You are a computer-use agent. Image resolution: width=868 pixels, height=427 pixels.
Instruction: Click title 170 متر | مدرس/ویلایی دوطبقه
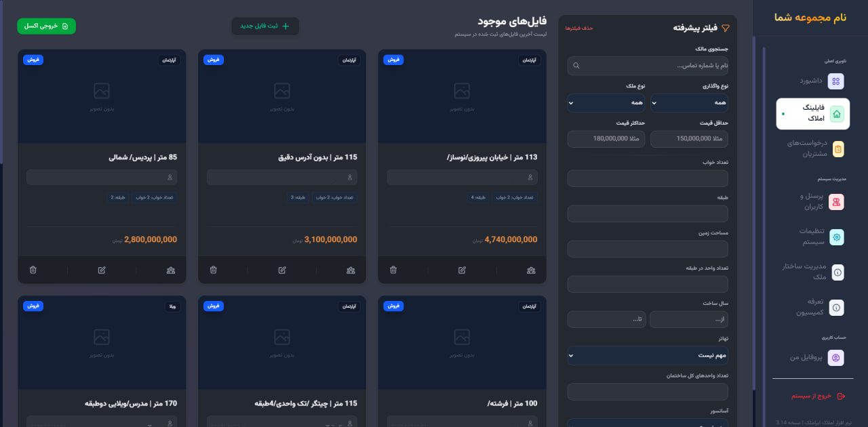click(131, 403)
